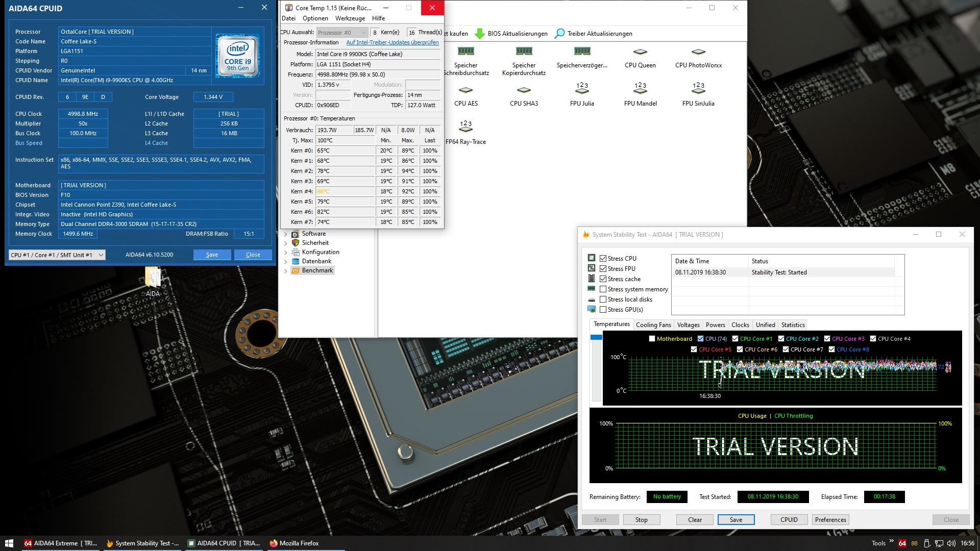980x551 pixels.
Task: Select the FPU SinJulia benchmark icon
Action: click(698, 89)
